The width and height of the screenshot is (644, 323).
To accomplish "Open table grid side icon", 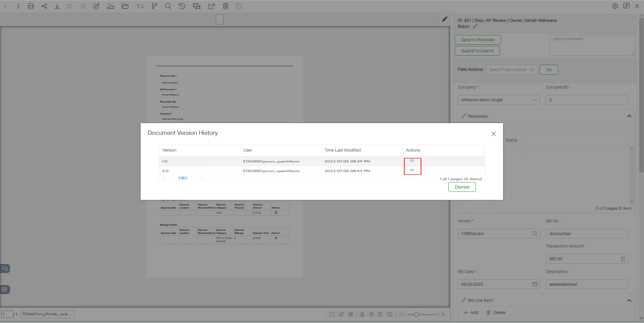I will 5,289.
